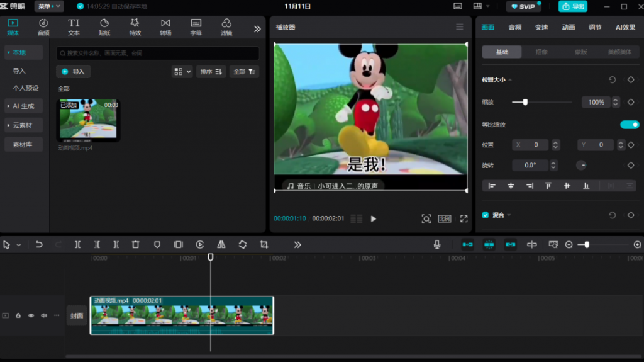Click the 缩放 scale slider handle
The height and width of the screenshot is (362, 644).
pyautogui.click(x=525, y=102)
